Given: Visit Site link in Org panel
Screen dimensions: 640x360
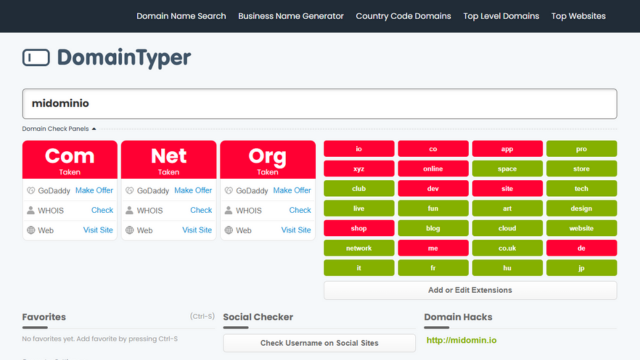Looking at the screenshot, I should tap(296, 230).
